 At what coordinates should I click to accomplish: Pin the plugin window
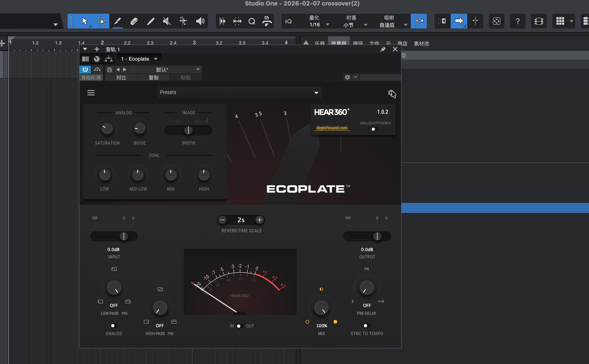point(383,49)
